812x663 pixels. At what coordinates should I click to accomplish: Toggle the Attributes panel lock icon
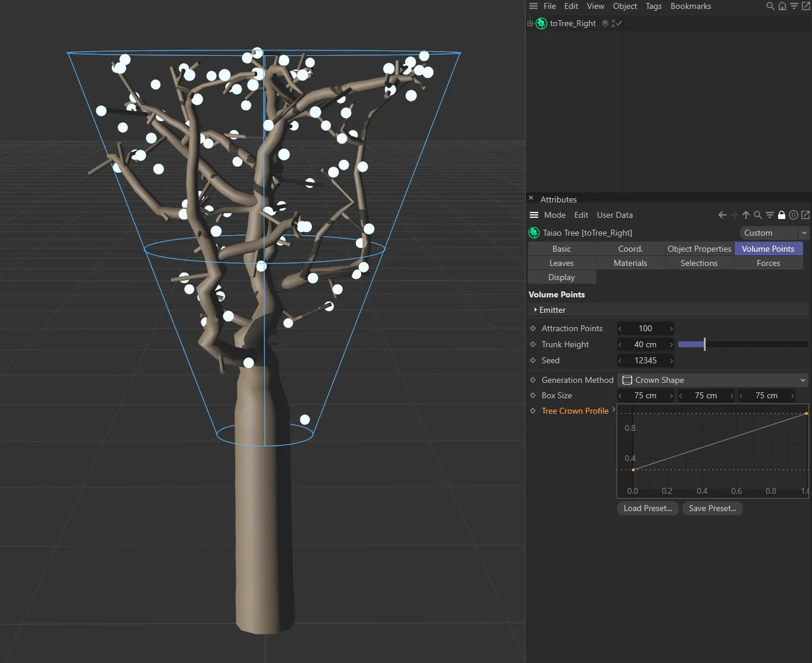click(782, 215)
